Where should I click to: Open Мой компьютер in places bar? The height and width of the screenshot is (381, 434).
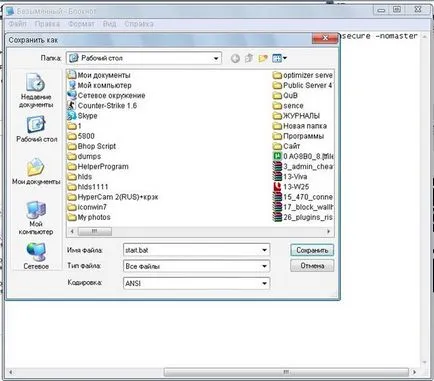coord(36,218)
